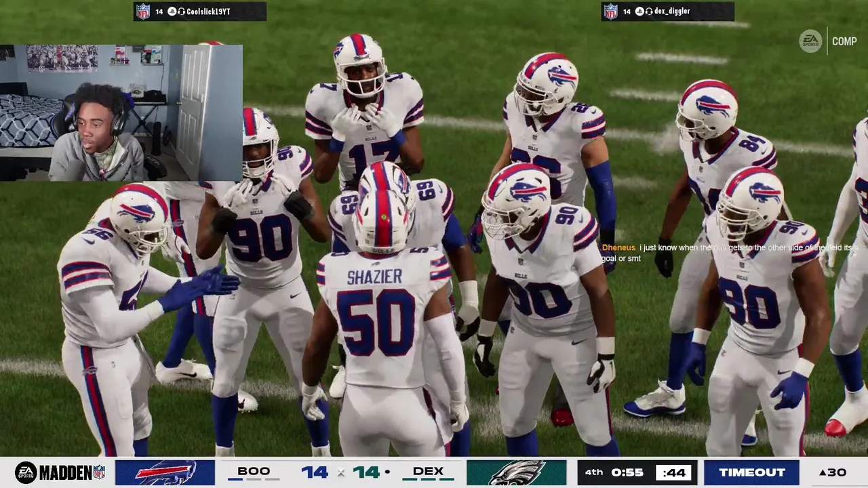
Task: Click the up-arrow 30 field position indicator
Action: [x=833, y=472]
